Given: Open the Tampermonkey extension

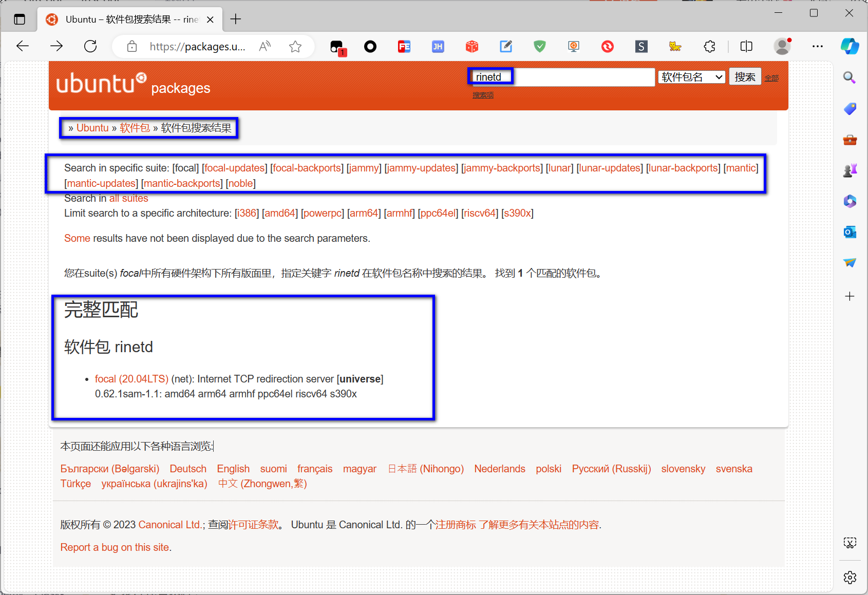Looking at the screenshot, I should [675, 46].
